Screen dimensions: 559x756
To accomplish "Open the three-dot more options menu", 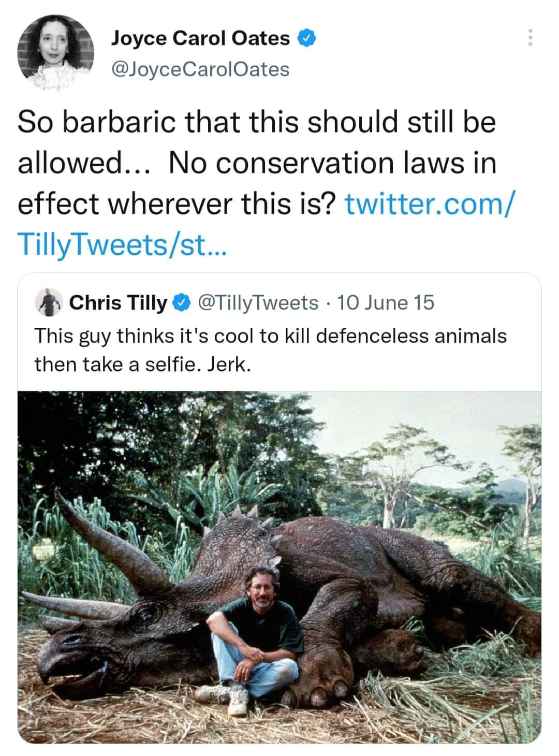I will click(x=529, y=38).
